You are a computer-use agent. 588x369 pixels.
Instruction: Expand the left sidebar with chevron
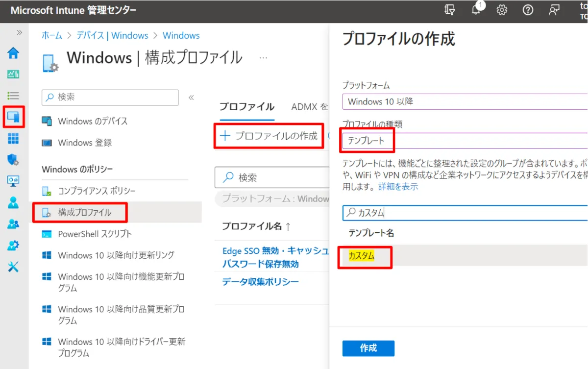pos(19,33)
